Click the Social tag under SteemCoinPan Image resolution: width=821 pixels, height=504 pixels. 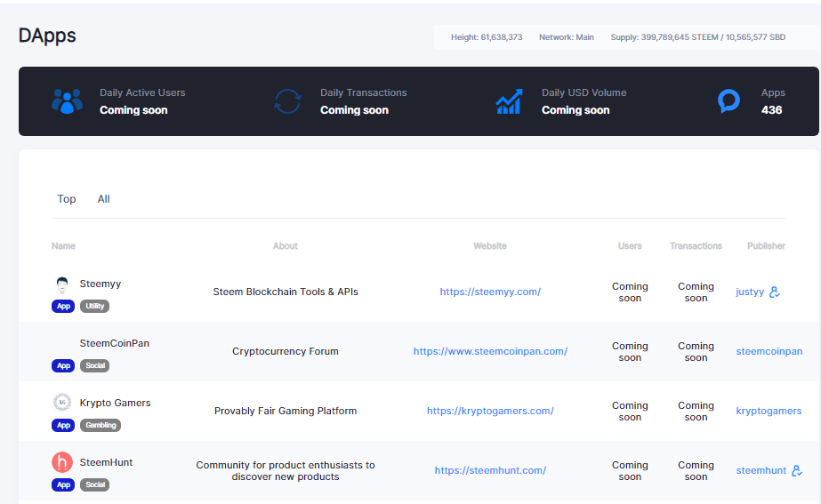[95, 366]
